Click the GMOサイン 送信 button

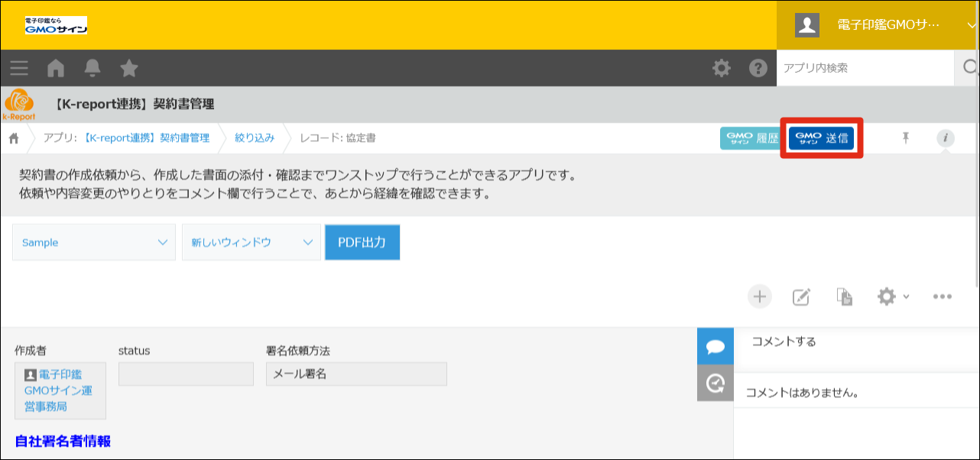click(x=822, y=138)
